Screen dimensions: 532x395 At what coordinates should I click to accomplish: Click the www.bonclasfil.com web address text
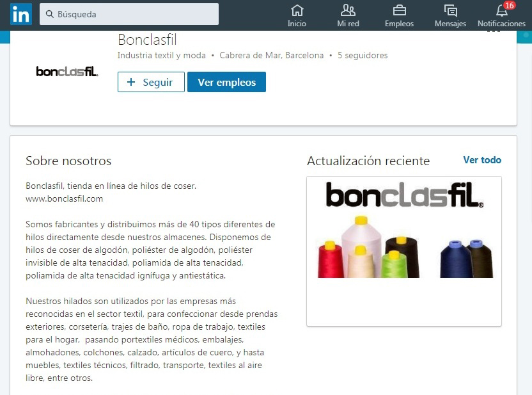(x=64, y=198)
